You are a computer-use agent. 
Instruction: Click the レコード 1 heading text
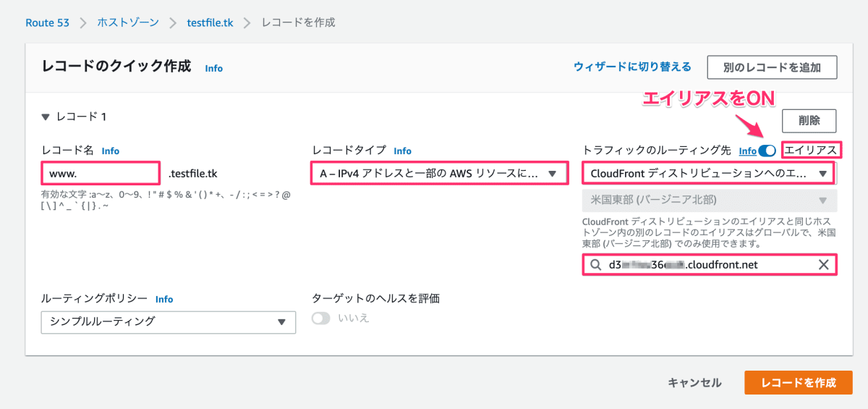coord(82,117)
